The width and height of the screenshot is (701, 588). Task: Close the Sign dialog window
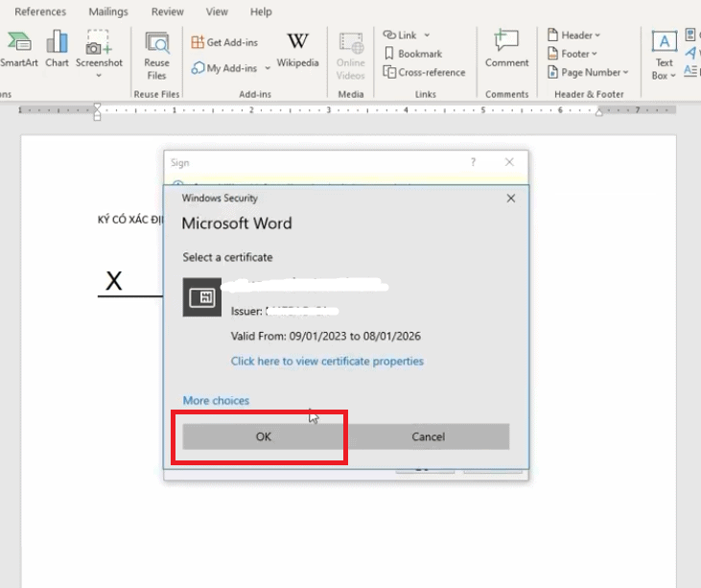(x=509, y=162)
